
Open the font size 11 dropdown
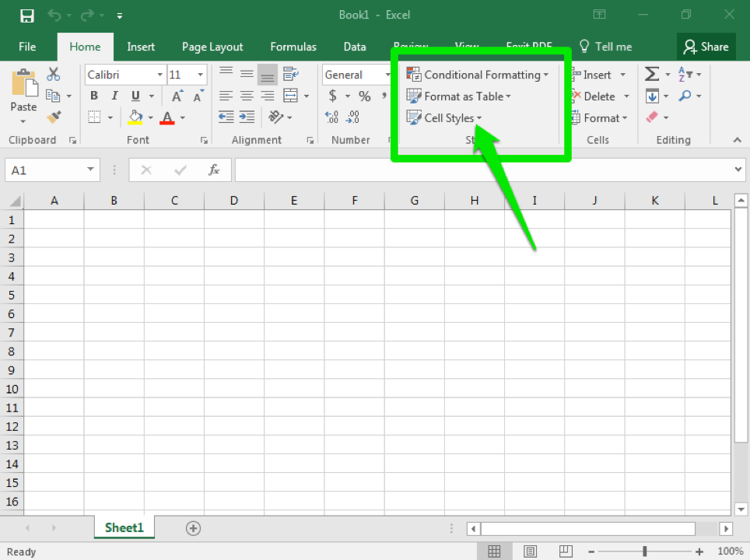[201, 75]
